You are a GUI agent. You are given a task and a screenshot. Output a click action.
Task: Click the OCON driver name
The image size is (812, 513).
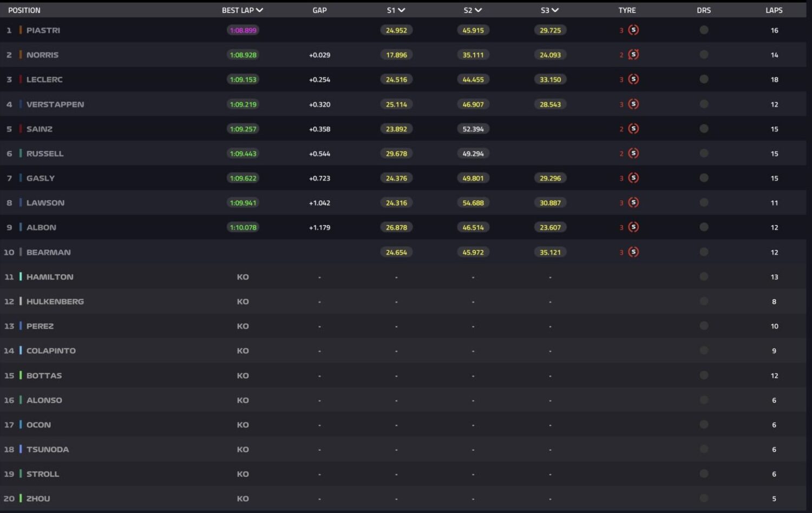coord(38,425)
